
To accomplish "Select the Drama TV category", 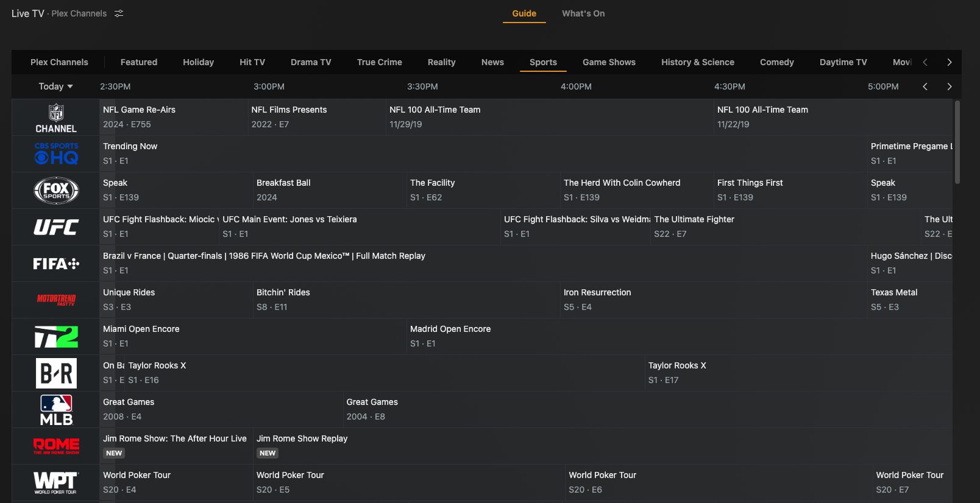I will pyautogui.click(x=311, y=62).
